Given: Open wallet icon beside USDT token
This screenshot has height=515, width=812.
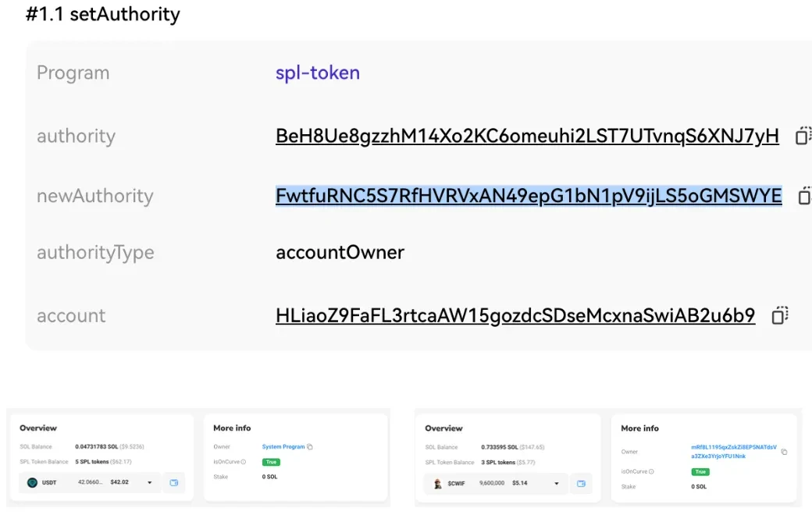Looking at the screenshot, I should click(x=174, y=483).
